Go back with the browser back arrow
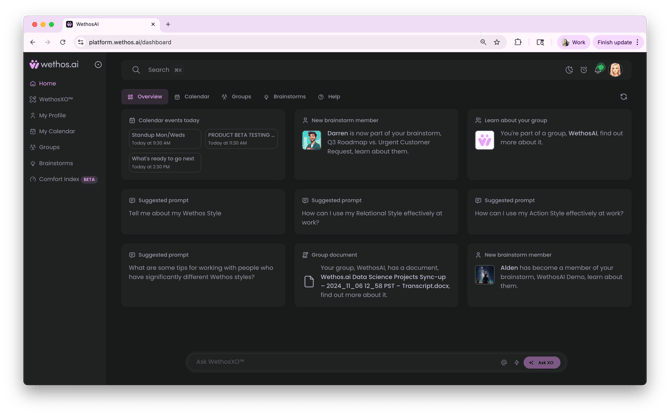The height and width of the screenshot is (416, 670). 33,42
